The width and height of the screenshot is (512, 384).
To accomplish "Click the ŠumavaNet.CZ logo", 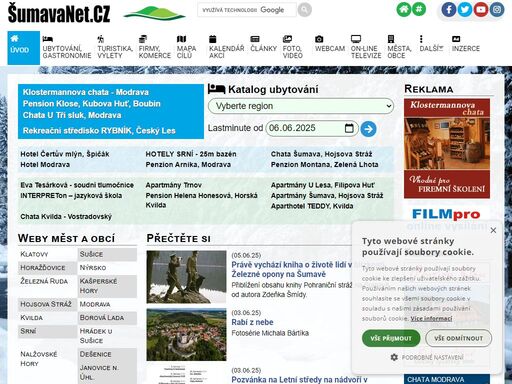I will (x=59, y=13).
